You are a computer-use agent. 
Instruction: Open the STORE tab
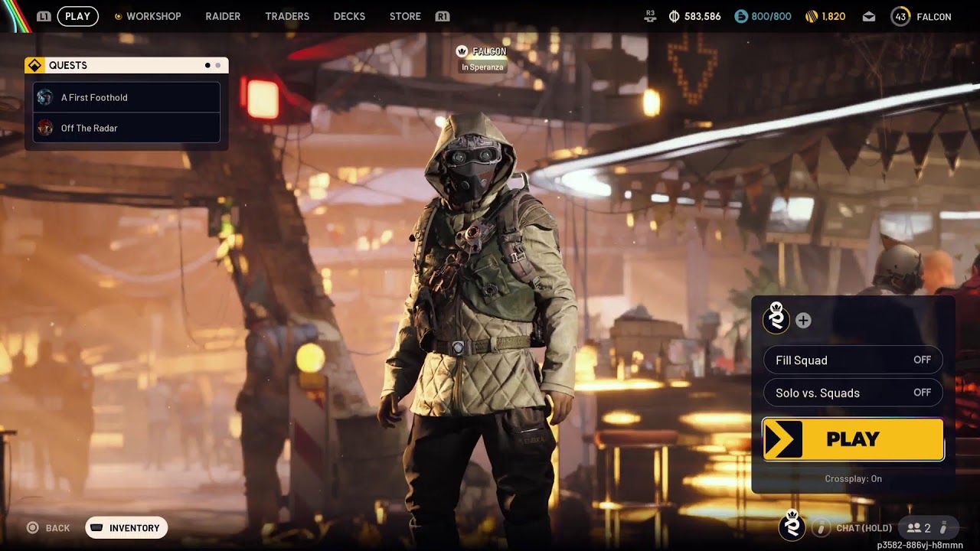pyautogui.click(x=405, y=16)
